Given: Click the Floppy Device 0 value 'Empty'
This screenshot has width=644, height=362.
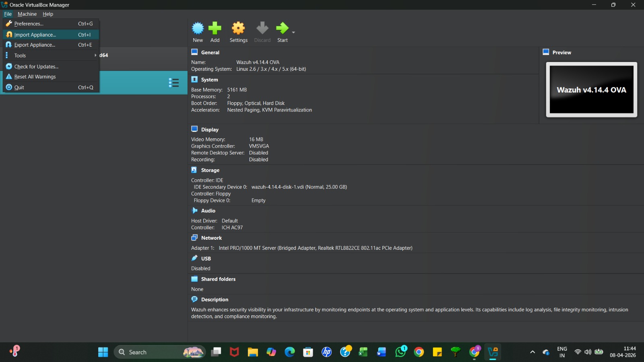Looking at the screenshot, I should pyautogui.click(x=258, y=200).
